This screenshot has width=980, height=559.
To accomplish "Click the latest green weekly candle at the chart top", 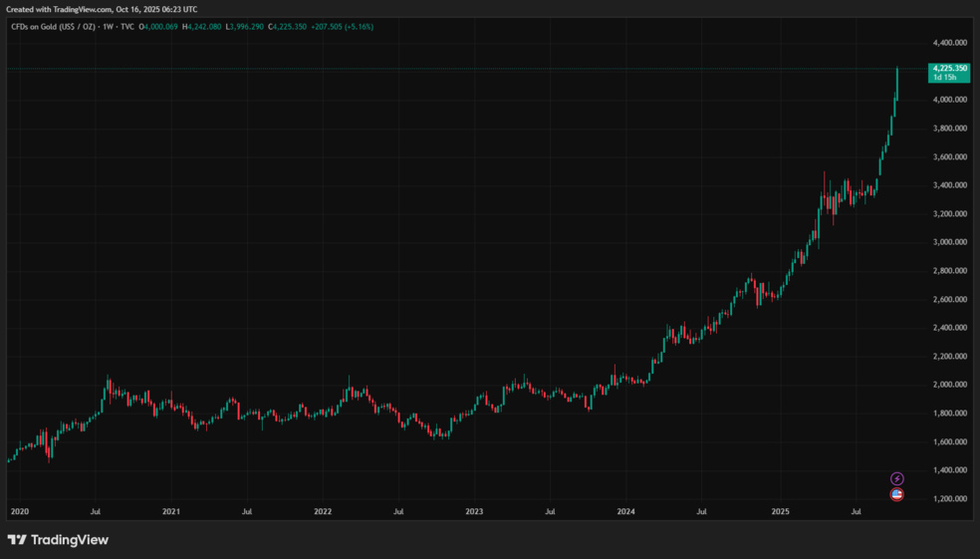I will point(897,84).
